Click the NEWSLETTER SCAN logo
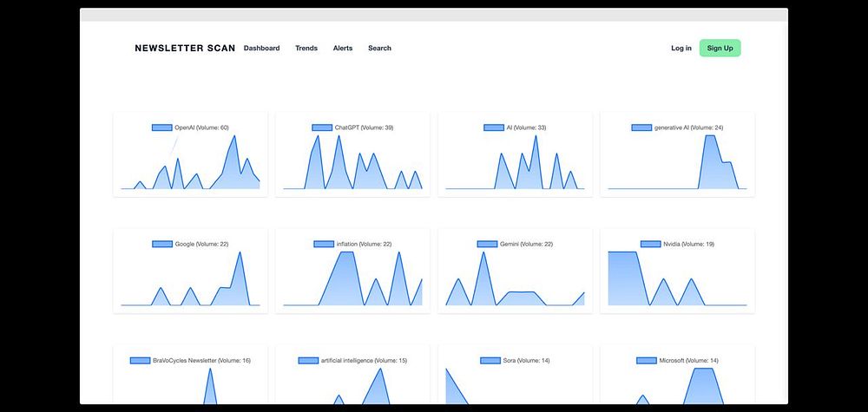Viewport: 868px width, 412px height. (185, 48)
